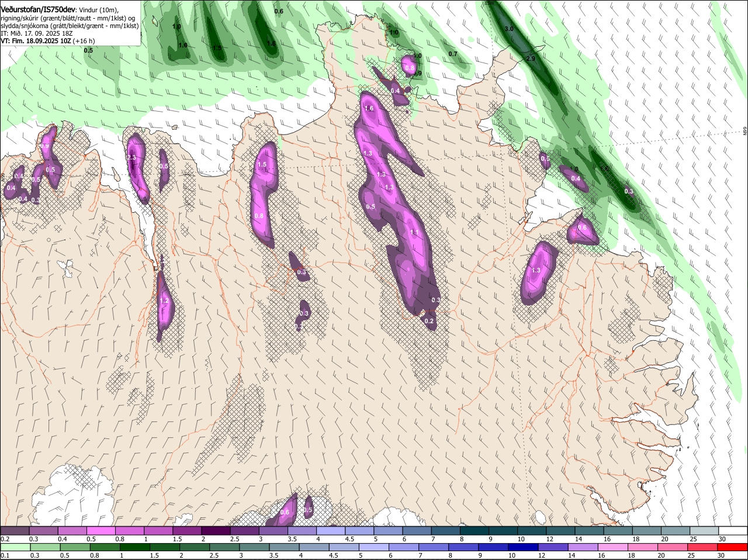The image size is (748, 560).
Task: Select the 3.0 rain value on the map
Action: (x=509, y=29)
